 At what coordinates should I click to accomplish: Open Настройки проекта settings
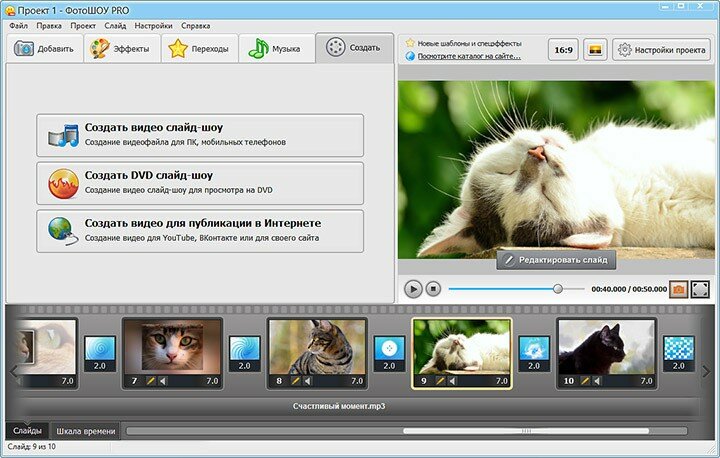tap(660, 49)
